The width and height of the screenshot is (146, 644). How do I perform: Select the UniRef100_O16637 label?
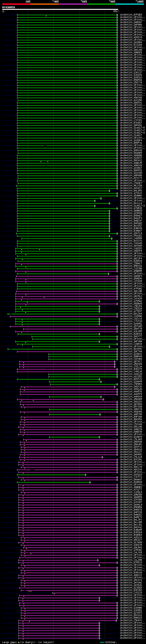coord(131,158)
